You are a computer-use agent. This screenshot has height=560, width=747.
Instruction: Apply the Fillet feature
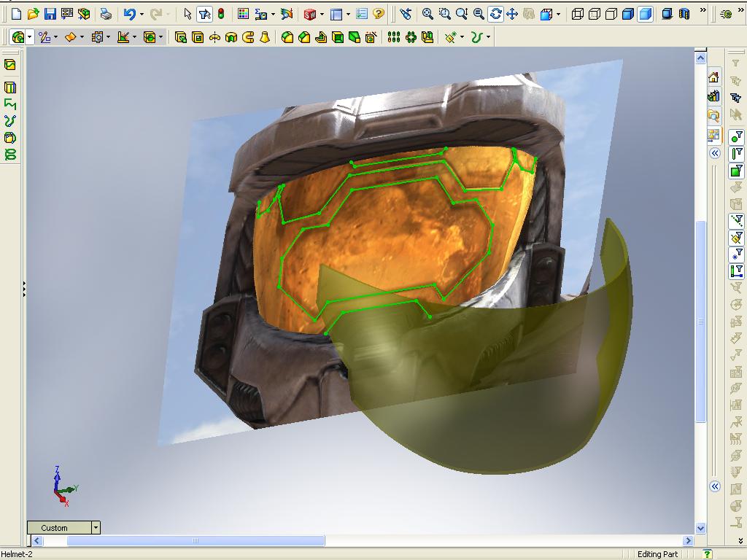287,36
